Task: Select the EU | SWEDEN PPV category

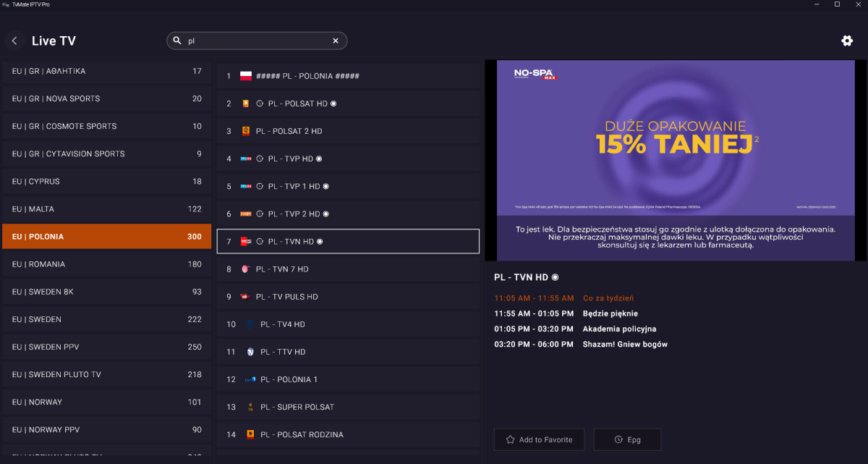Action: 107,347
